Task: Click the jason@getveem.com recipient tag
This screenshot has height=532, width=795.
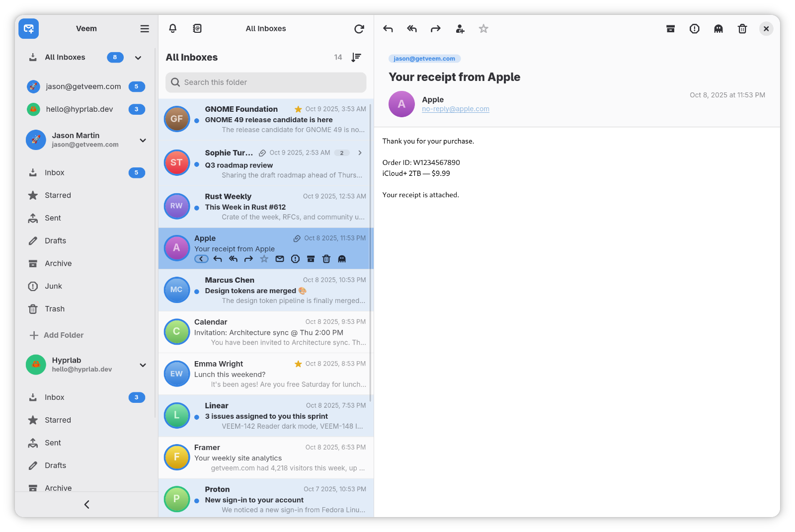Action: point(424,59)
